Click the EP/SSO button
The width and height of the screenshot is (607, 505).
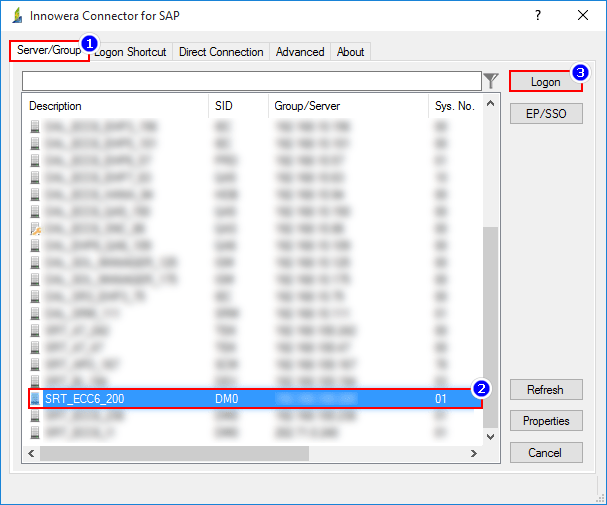546,113
